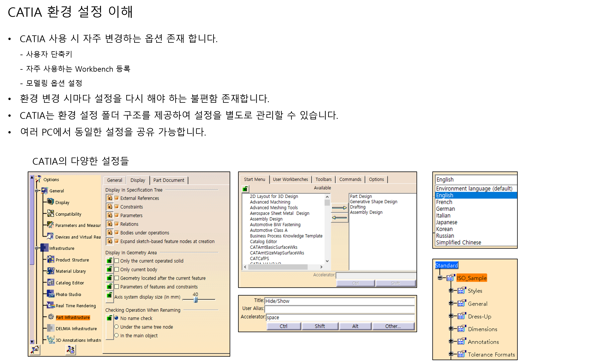
Task: Click lock icon beside External References
Action: 110,198
